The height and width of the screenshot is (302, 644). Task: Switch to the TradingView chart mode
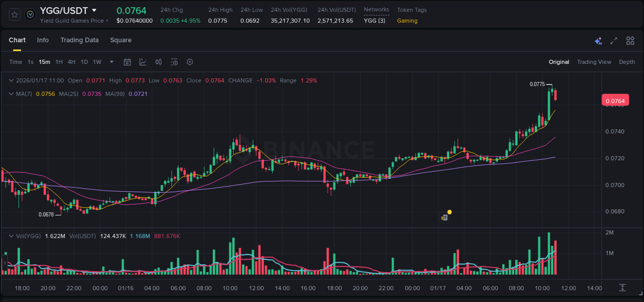(594, 62)
